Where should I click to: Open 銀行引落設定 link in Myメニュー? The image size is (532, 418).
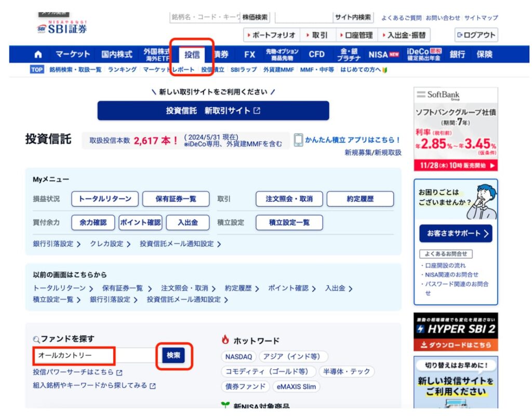tap(57, 244)
